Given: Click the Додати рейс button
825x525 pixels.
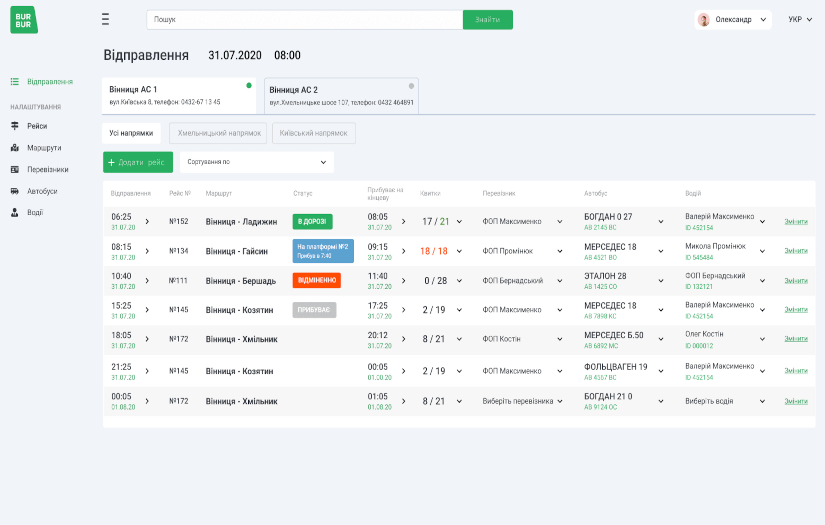Looking at the screenshot, I should [138, 162].
